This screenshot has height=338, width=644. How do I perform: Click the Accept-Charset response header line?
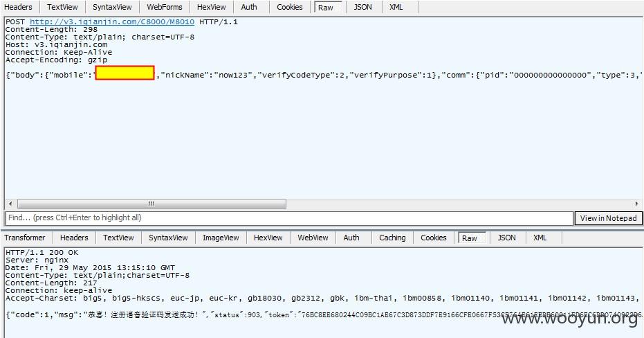324,298
